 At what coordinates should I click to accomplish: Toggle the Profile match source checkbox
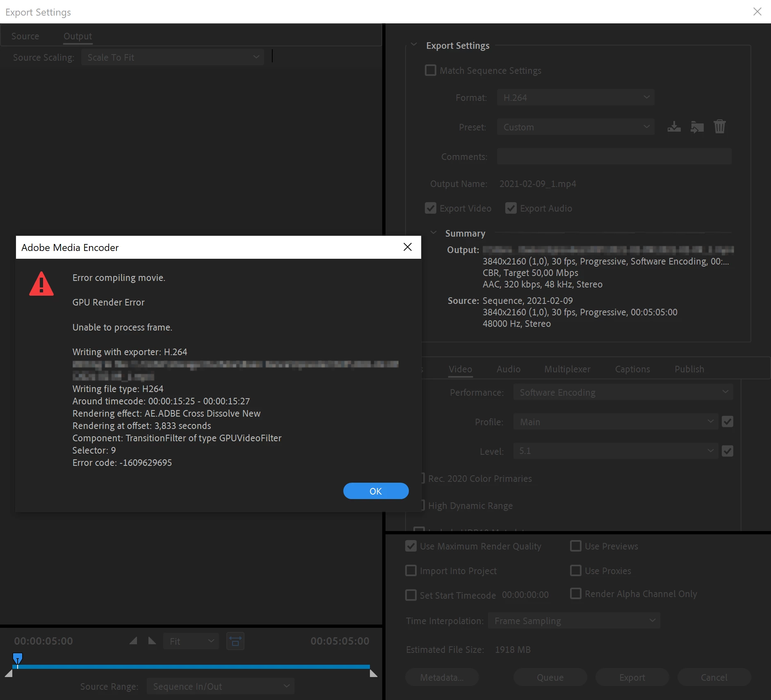727,421
